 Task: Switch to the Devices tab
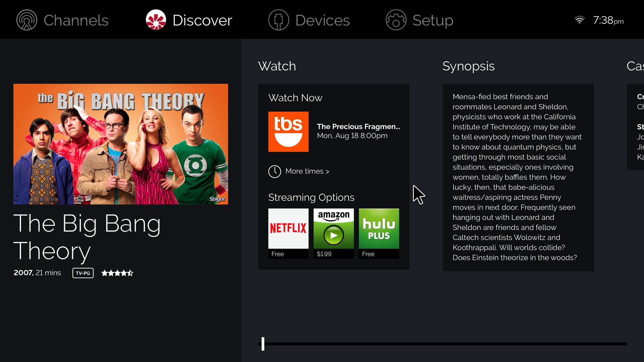(309, 20)
